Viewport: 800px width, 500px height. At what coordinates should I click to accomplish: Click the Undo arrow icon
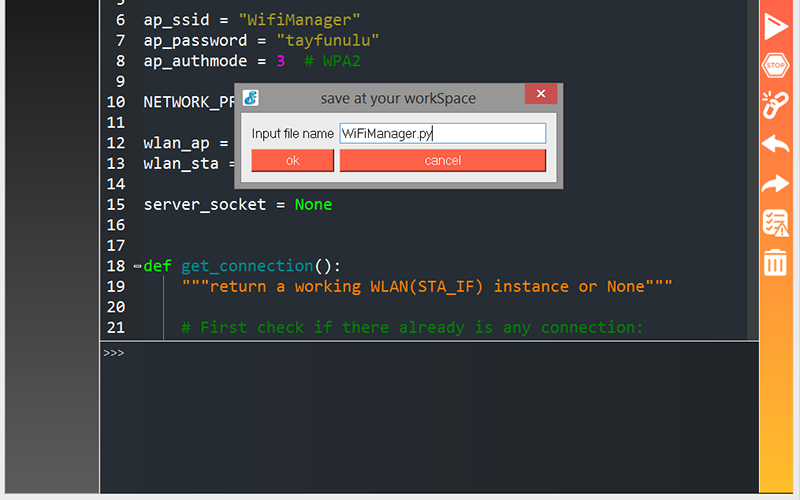776,144
